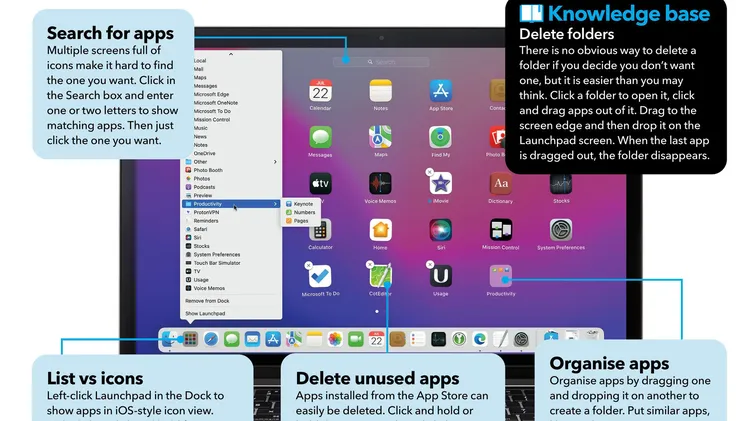Viewport: 750px width, 421px height.
Task: Open System Preferences from the Dock
Action: 521,339
